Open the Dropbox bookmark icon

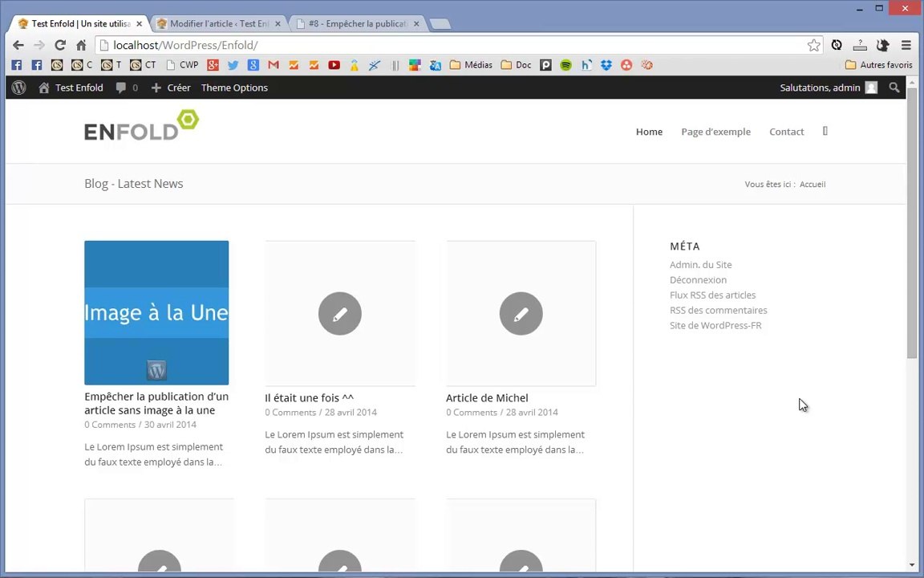(x=606, y=65)
